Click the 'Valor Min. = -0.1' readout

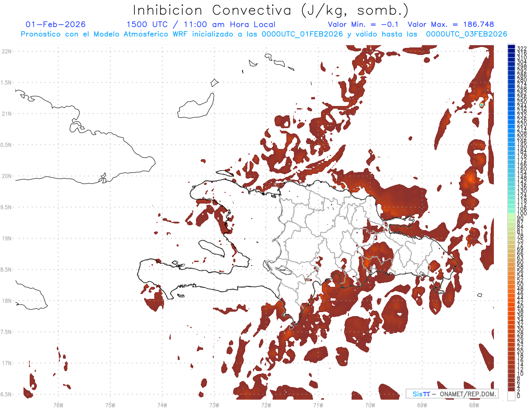[x=364, y=24]
